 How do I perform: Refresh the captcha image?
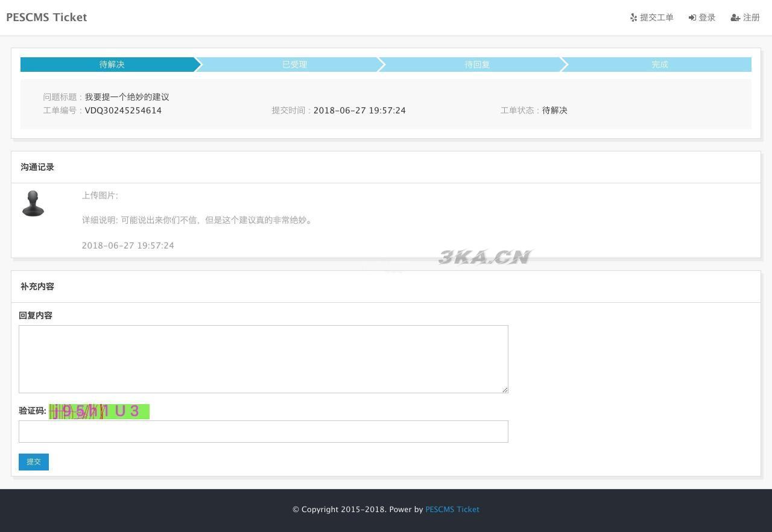click(x=99, y=411)
